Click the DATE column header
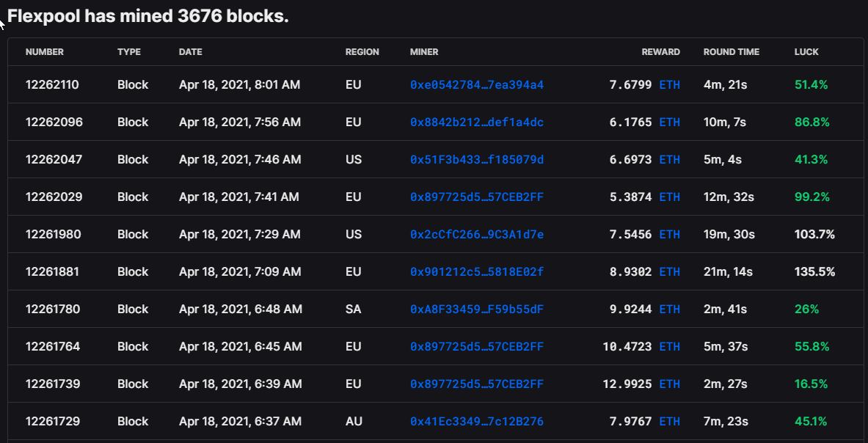The image size is (868, 443). (191, 52)
